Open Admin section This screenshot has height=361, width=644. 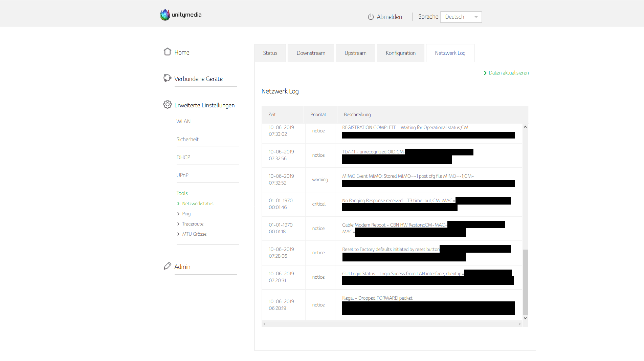(182, 267)
